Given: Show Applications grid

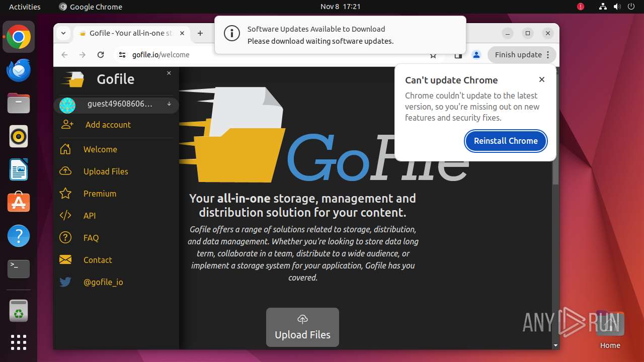Looking at the screenshot, I should [x=19, y=342].
